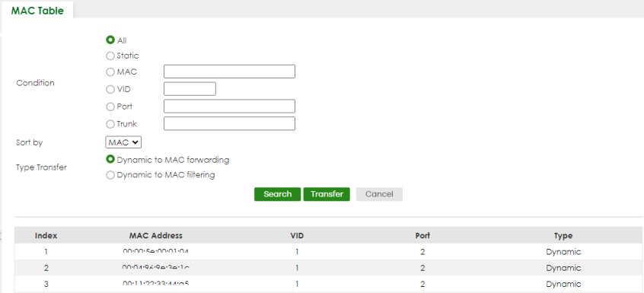Choose the Trunk condition radio button
Viewport: 644px width, 293px height.
[110, 124]
